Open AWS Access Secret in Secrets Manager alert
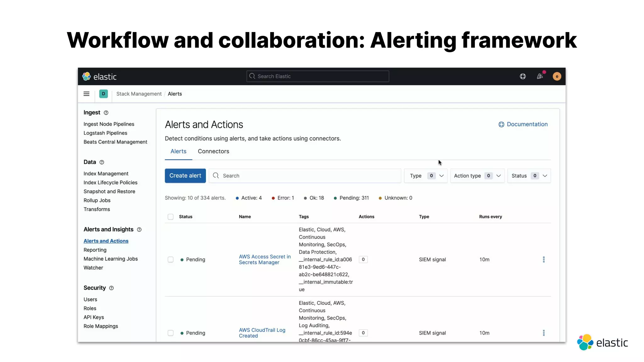 pos(265,260)
